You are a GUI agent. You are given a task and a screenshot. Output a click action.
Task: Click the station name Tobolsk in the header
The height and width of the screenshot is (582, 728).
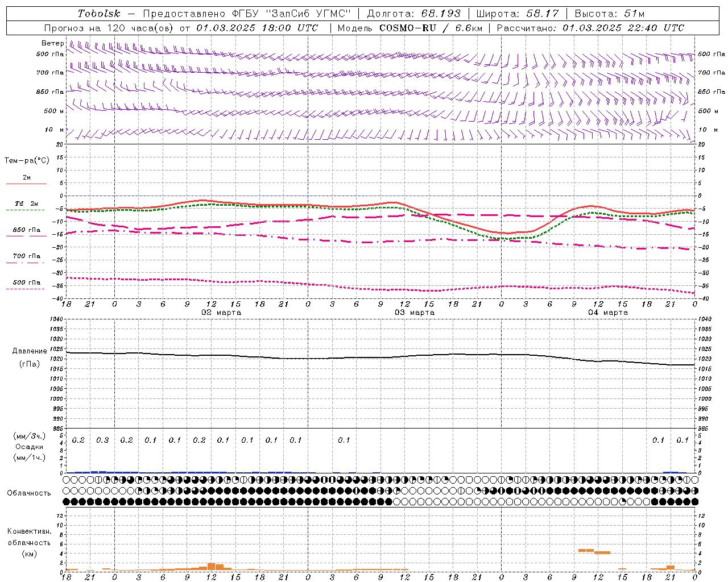click(99, 14)
